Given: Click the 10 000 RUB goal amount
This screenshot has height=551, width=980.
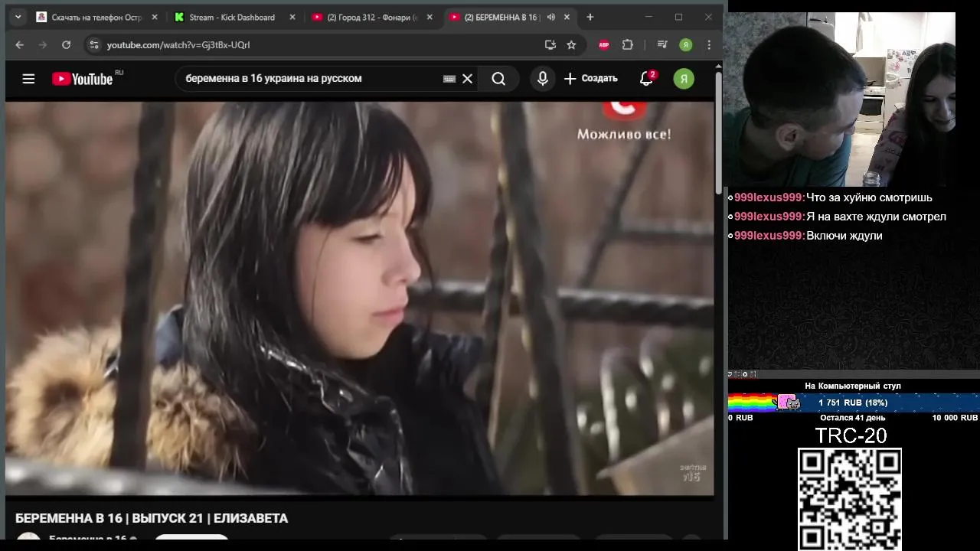Looking at the screenshot, I should click(x=955, y=418).
